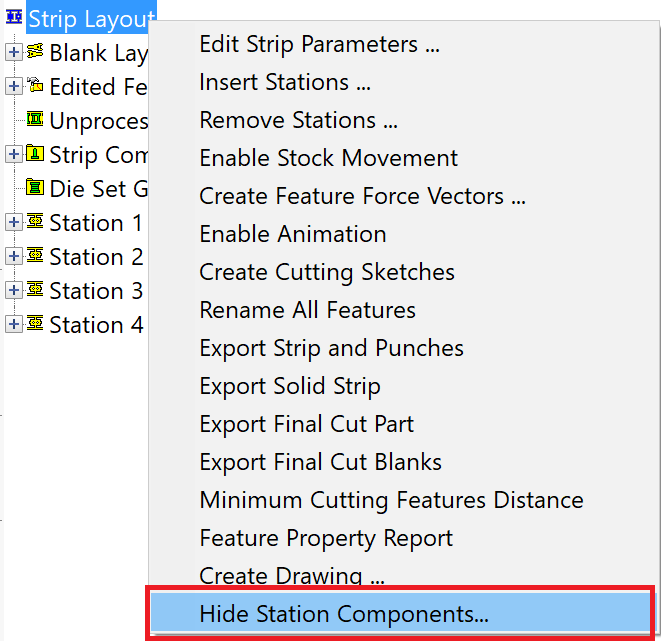Click the Blank Layout node icon
The height and width of the screenshot is (641, 661).
35,52
